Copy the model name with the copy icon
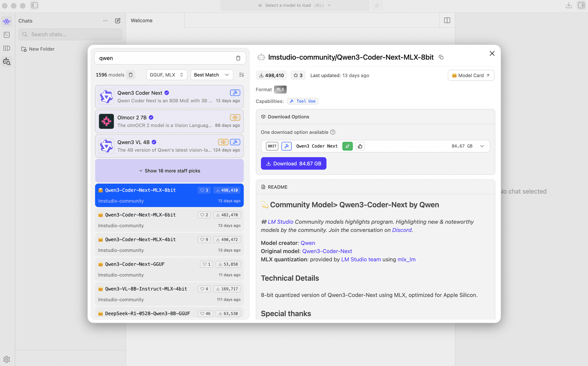 pyautogui.click(x=441, y=57)
